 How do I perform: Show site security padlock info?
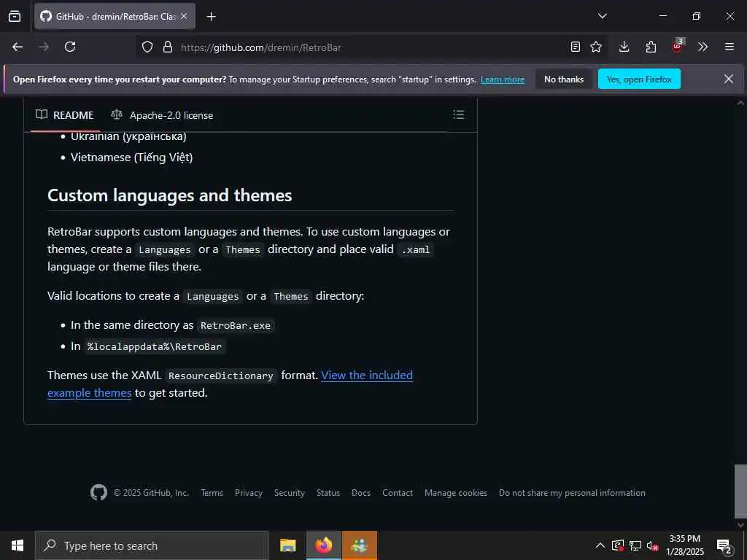coord(168,47)
